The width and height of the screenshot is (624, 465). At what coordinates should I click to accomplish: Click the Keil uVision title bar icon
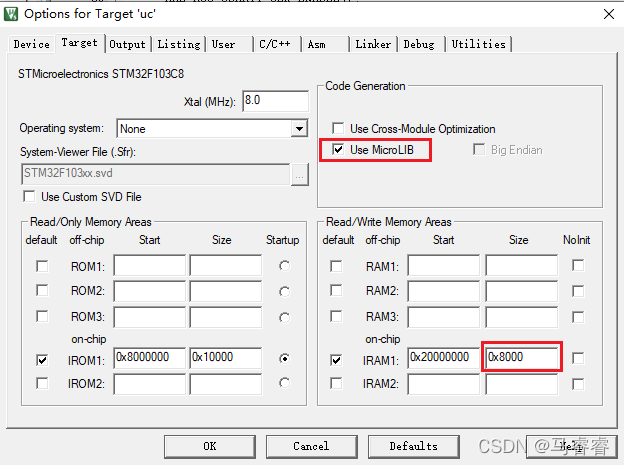coord(11,14)
